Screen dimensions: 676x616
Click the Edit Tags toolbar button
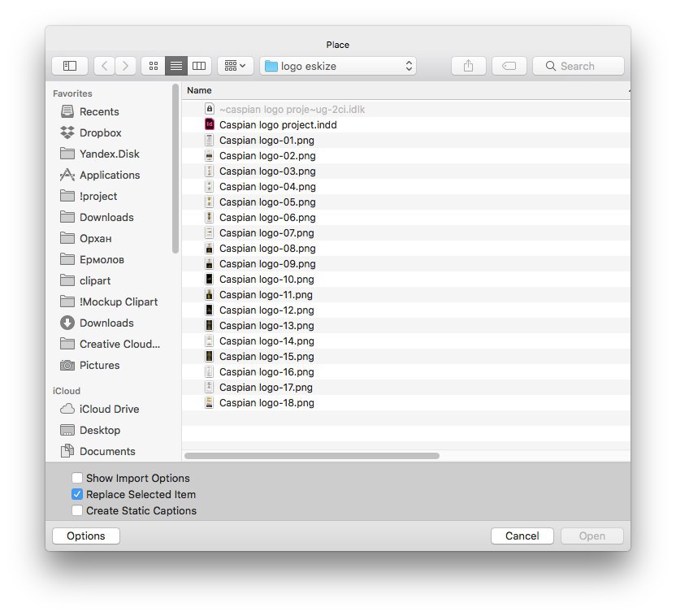pyautogui.click(x=509, y=66)
